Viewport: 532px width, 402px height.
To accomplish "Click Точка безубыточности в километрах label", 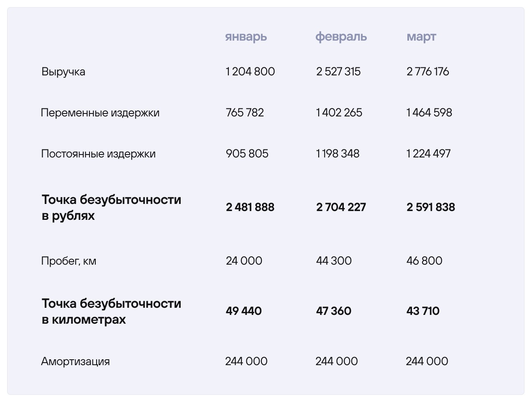I will coord(111,311).
